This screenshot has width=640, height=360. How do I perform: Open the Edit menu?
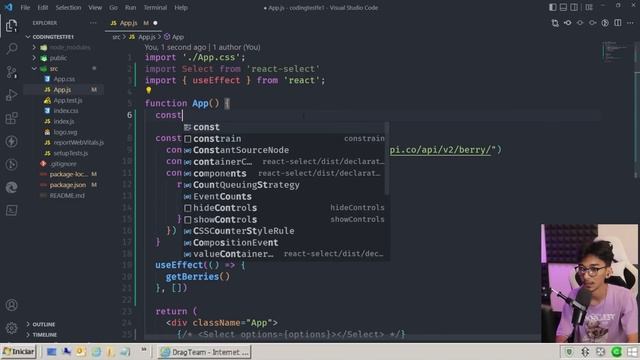click(42, 7)
